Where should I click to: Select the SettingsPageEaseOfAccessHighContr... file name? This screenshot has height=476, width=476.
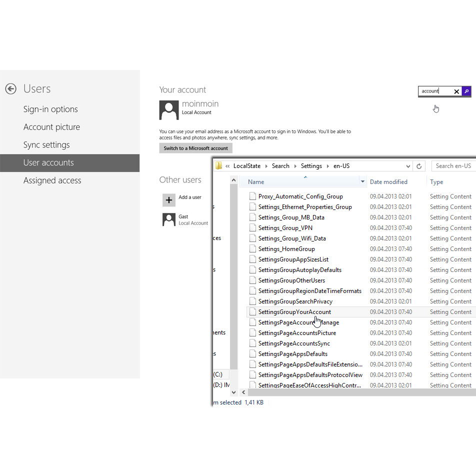[x=309, y=385]
